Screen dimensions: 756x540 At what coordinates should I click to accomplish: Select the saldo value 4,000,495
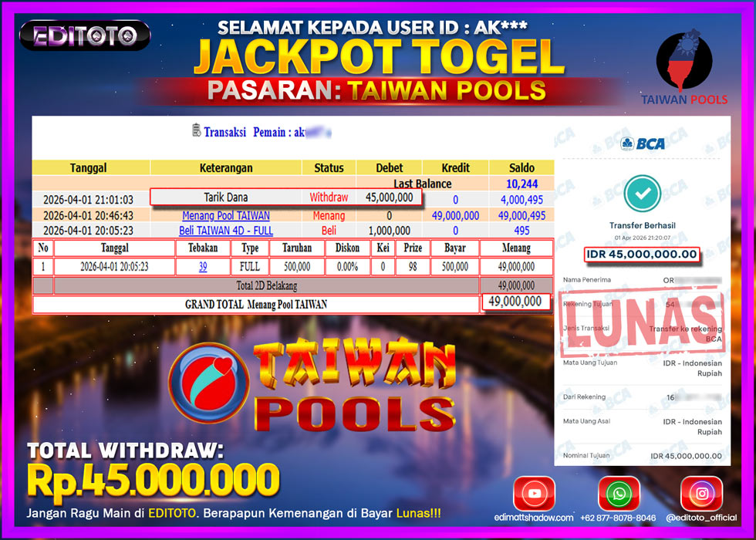point(521,200)
